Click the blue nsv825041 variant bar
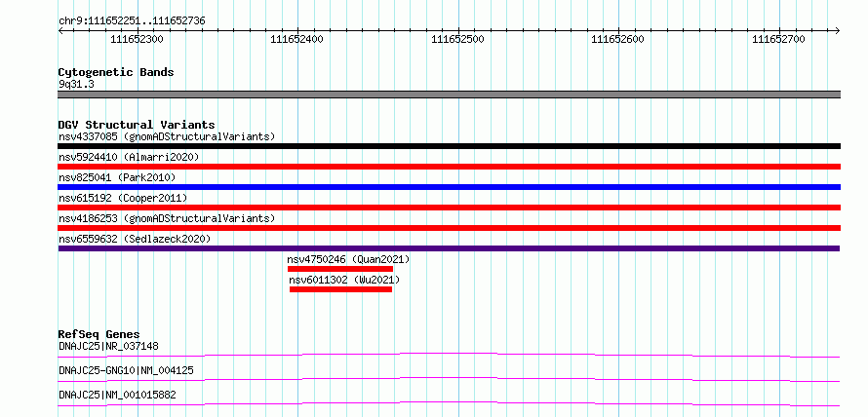The height and width of the screenshot is (417, 868). tap(449, 187)
